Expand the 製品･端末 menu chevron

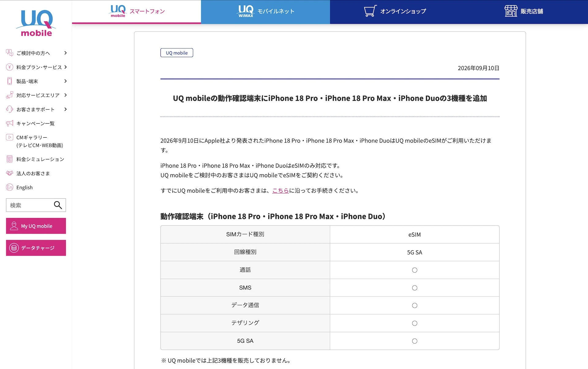coord(65,81)
